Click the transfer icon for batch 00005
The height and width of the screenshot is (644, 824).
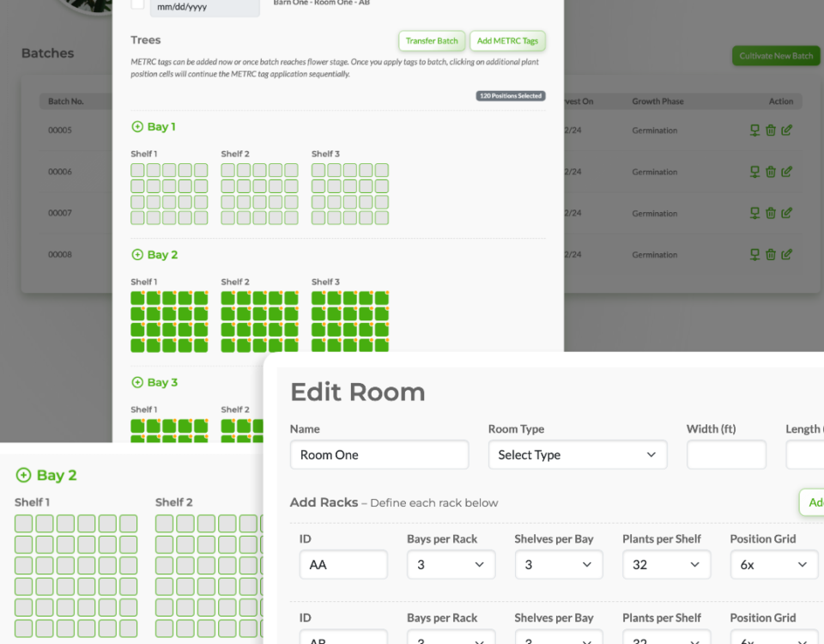(754, 131)
